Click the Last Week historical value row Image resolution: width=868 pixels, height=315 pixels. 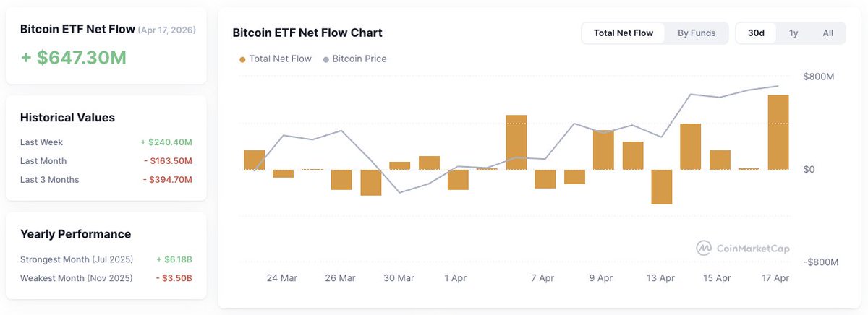point(106,142)
